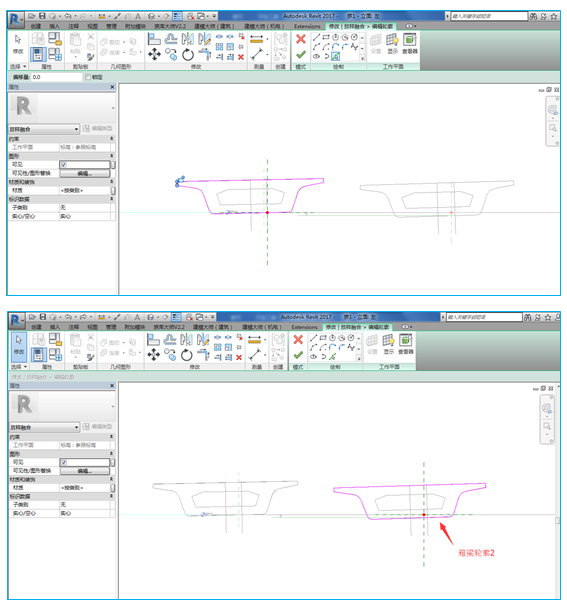The height and width of the screenshot is (603, 567).
Task: Click the green checkmark finish edit, upper window
Action: [301, 55]
